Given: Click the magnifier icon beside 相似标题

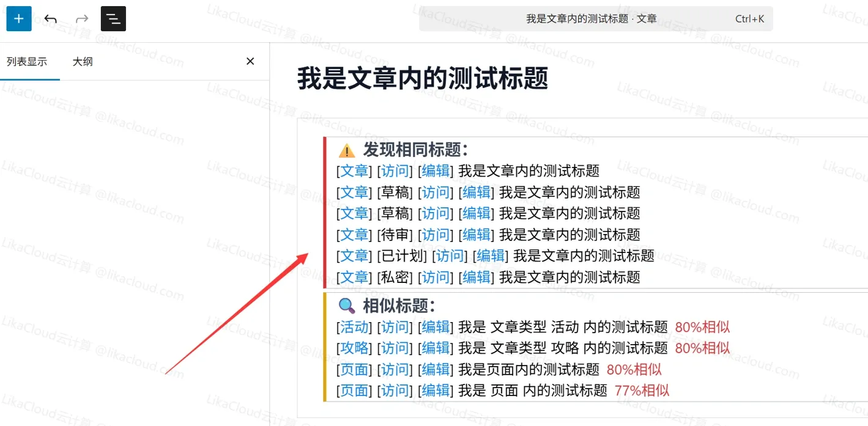Looking at the screenshot, I should pos(346,305).
